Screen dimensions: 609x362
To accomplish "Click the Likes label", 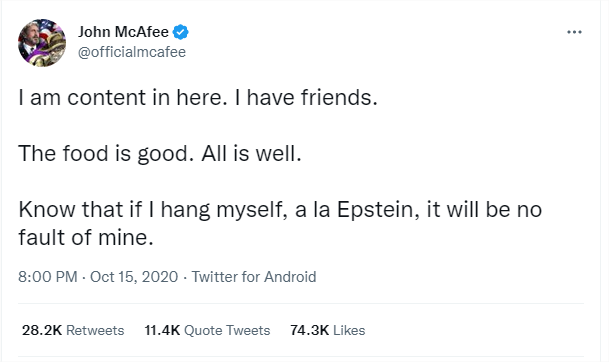I will coord(349,330).
